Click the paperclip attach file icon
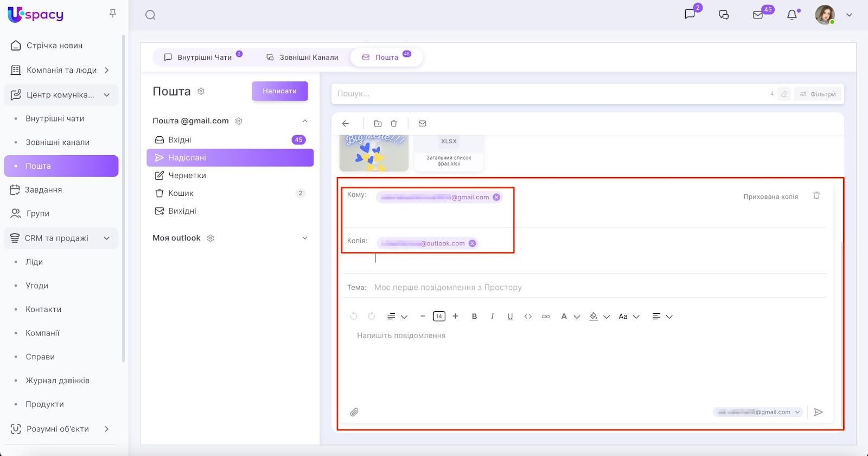The height and width of the screenshot is (456, 868). [354, 412]
